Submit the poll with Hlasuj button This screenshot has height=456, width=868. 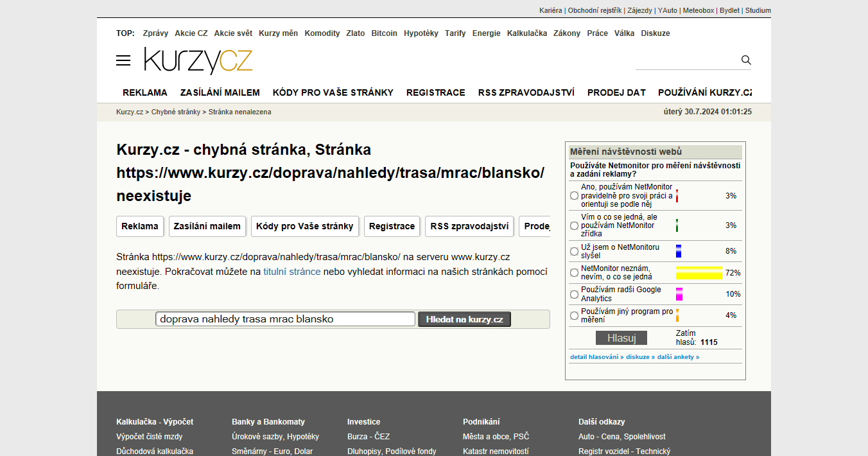click(x=621, y=338)
